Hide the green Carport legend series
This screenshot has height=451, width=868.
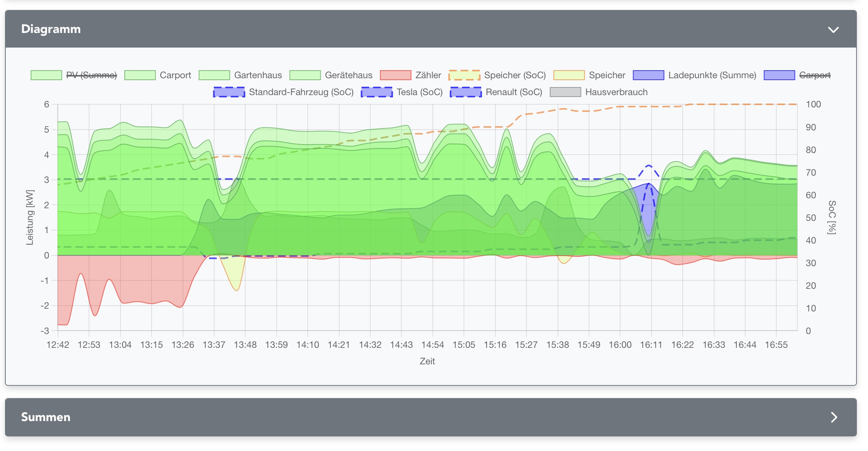pos(175,75)
